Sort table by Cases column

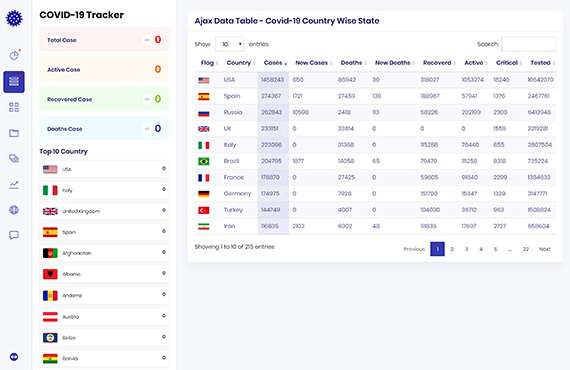[x=275, y=63]
